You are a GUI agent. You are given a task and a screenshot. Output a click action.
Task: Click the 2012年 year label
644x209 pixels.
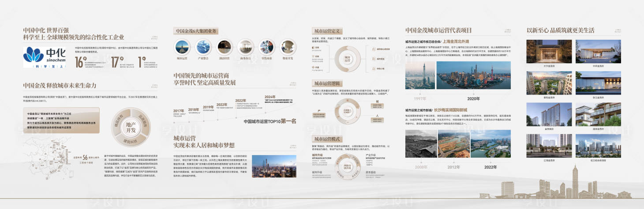point(453,167)
